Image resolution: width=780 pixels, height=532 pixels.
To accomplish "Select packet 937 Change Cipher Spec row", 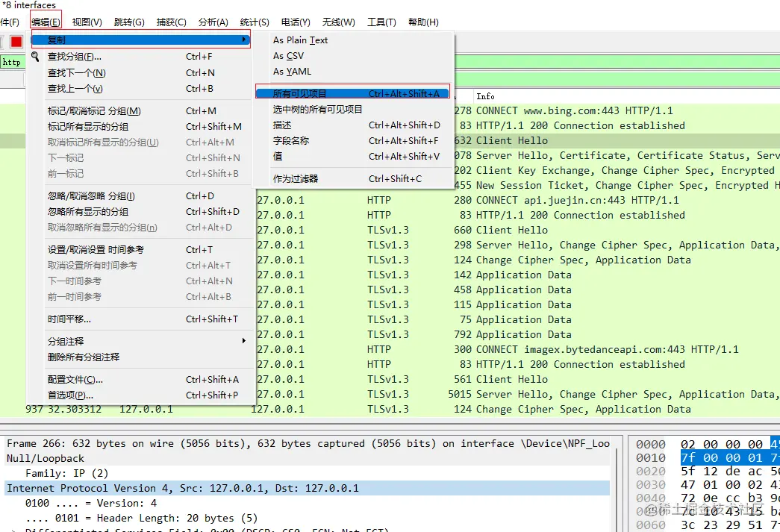I will [x=390, y=409].
